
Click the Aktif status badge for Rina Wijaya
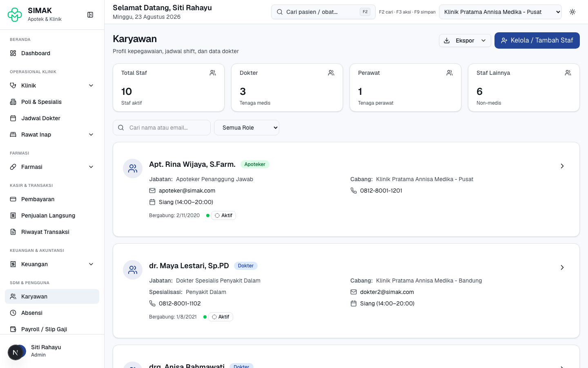pyautogui.click(x=223, y=215)
